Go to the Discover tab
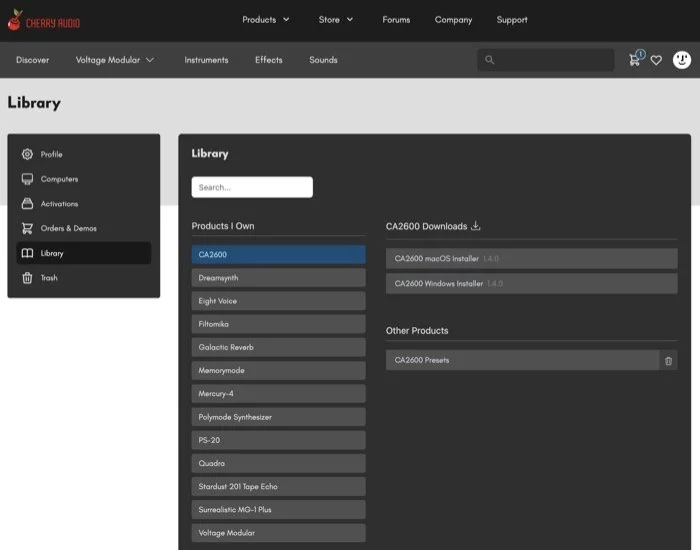Image resolution: width=700 pixels, height=550 pixels. tap(33, 60)
